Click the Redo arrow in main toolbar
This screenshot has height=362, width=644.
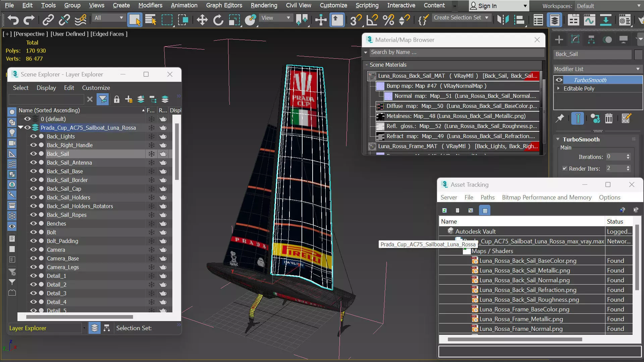[29, 20]
